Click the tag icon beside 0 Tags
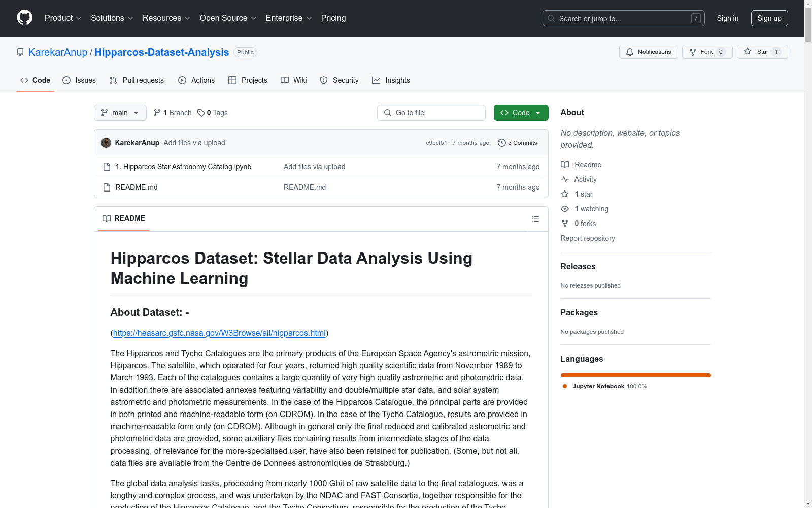Viewport: 812px width, 508px height. click(x=201, y=113)
